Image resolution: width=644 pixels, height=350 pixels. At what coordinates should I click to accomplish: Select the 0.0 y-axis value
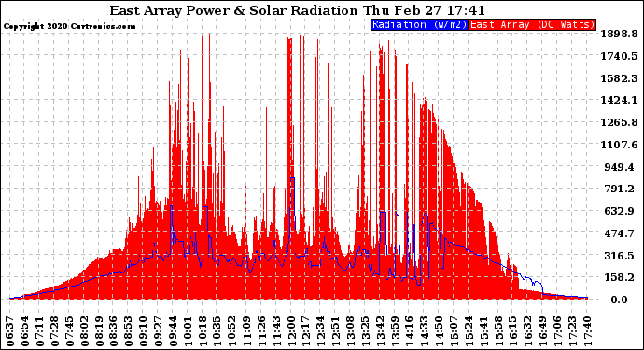tap(619, 300)
